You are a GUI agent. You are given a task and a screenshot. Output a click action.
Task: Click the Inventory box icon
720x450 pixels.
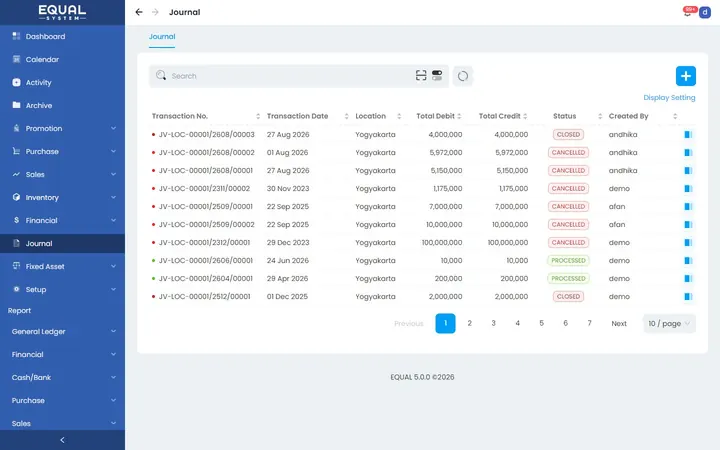pos(17,197)
